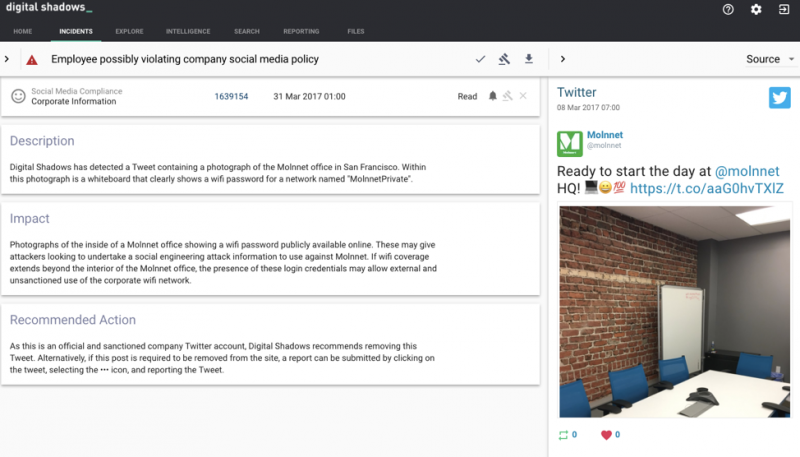Open the Molnnet account name link
Viewport: 800px width, 457px height.
(605, 135)
